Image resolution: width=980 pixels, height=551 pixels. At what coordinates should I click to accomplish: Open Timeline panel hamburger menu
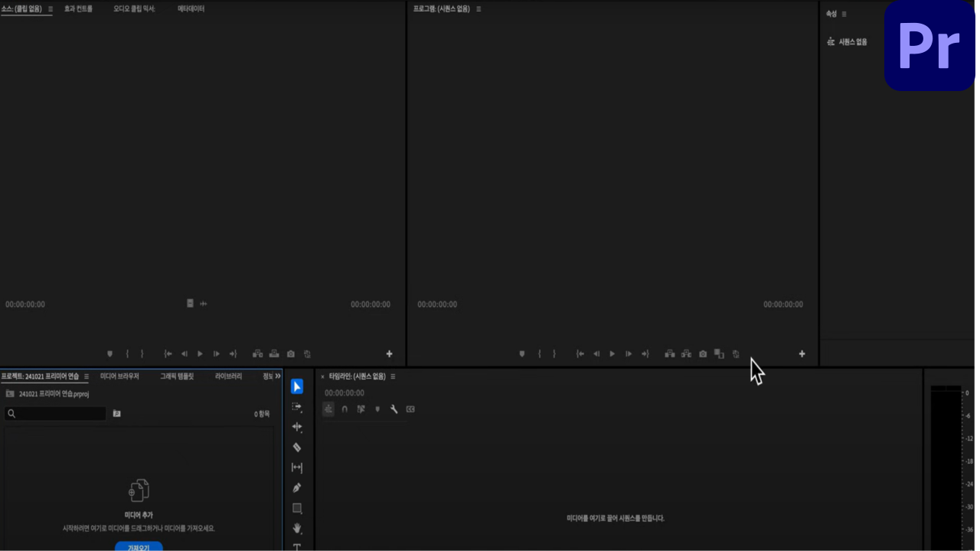point(393,377)
